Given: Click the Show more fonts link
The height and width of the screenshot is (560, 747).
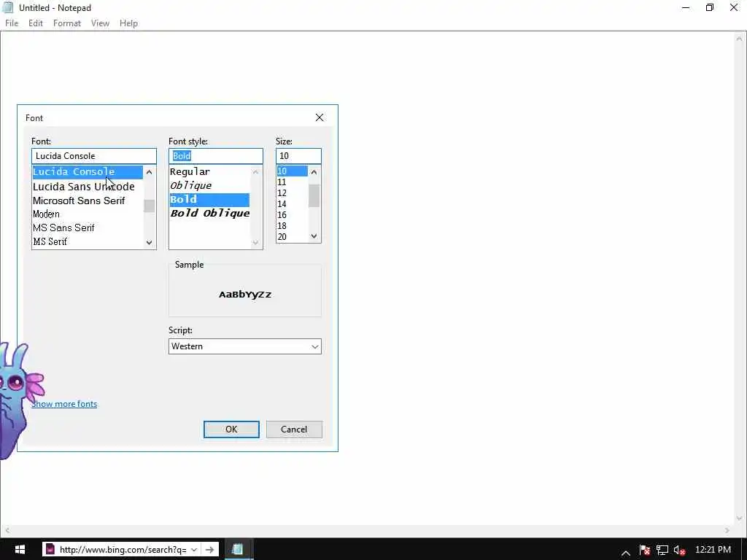Looking at the screenshot, I should 64,404.
